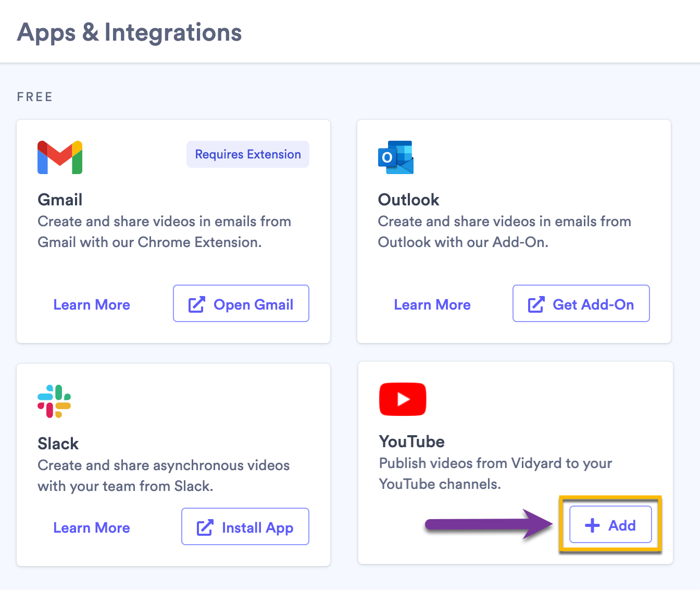Click the Outlook card title

pyautogui.click(x=409, y=200)
